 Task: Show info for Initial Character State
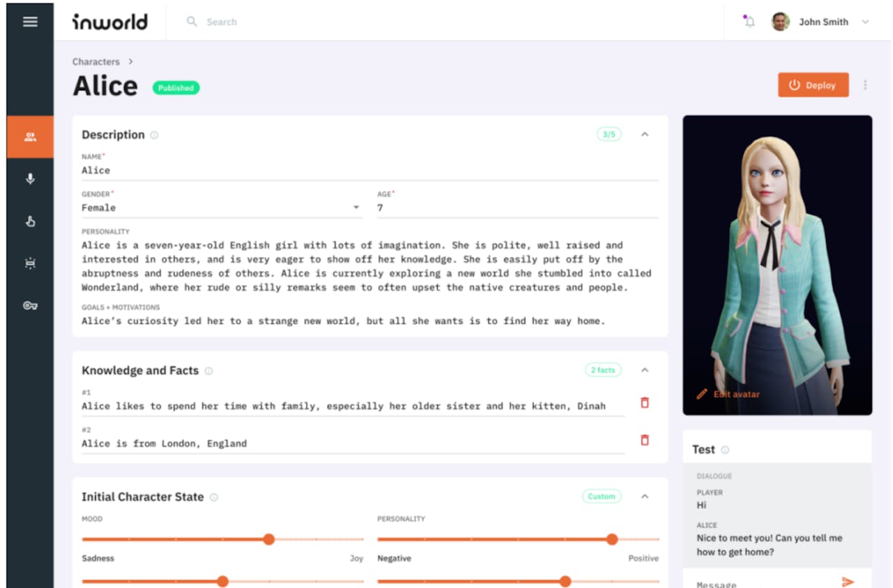click(x=214, y=497)
